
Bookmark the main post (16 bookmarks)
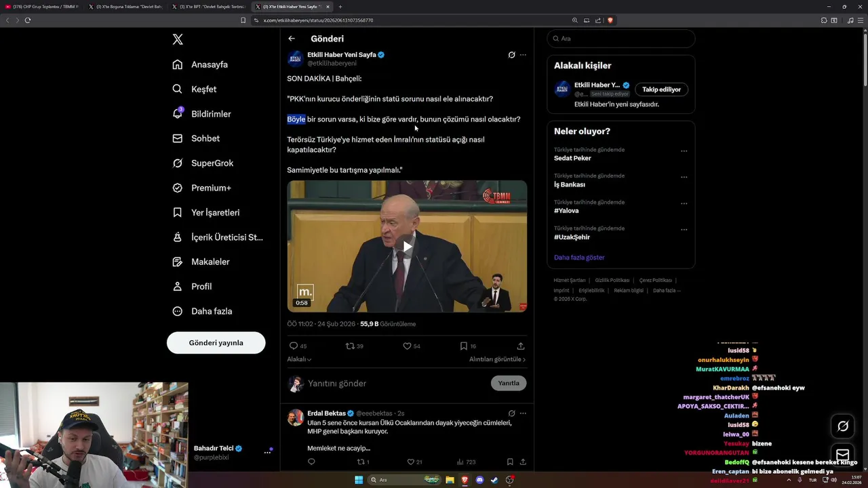point(468,346)
